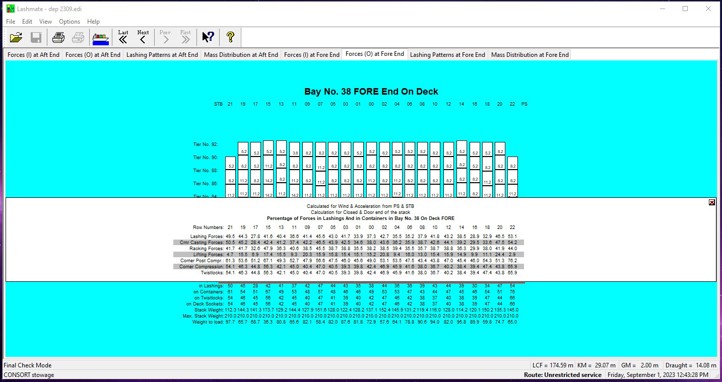This screenshot has width=722, height=382.
Task: Click the Print icon in toolbar
Action: (58, 37)
